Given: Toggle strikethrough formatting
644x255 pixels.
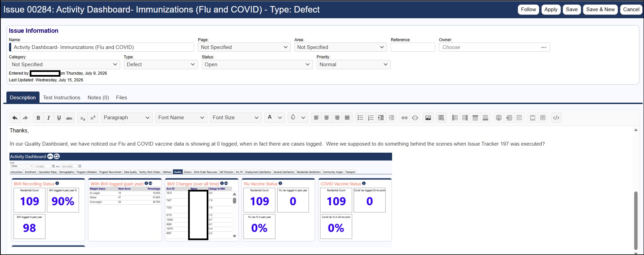Looking at the screenshot, I should [69, 118].
